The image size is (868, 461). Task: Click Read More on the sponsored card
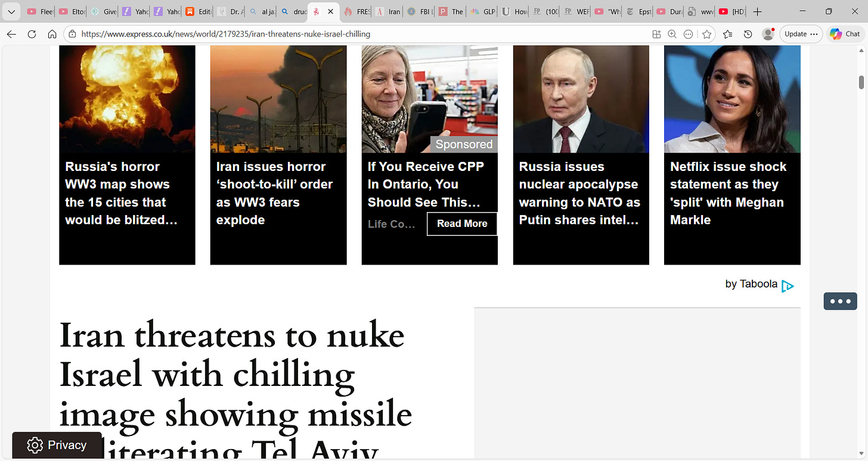462,223
